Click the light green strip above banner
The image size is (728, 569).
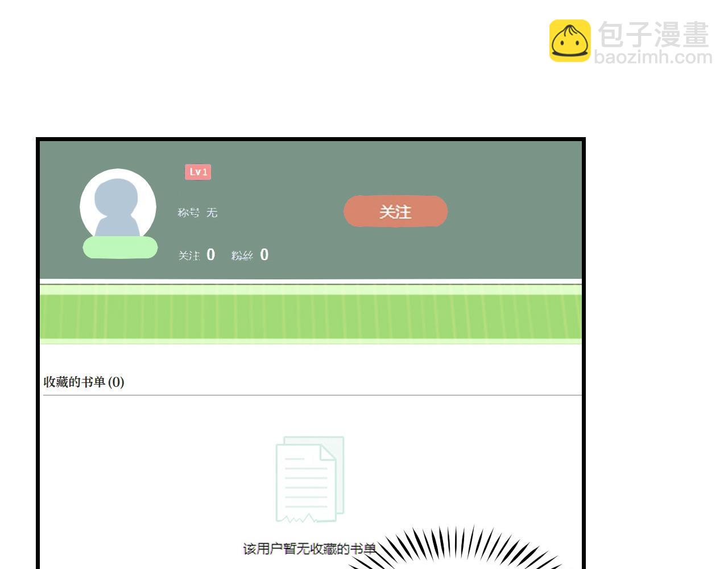311,290
